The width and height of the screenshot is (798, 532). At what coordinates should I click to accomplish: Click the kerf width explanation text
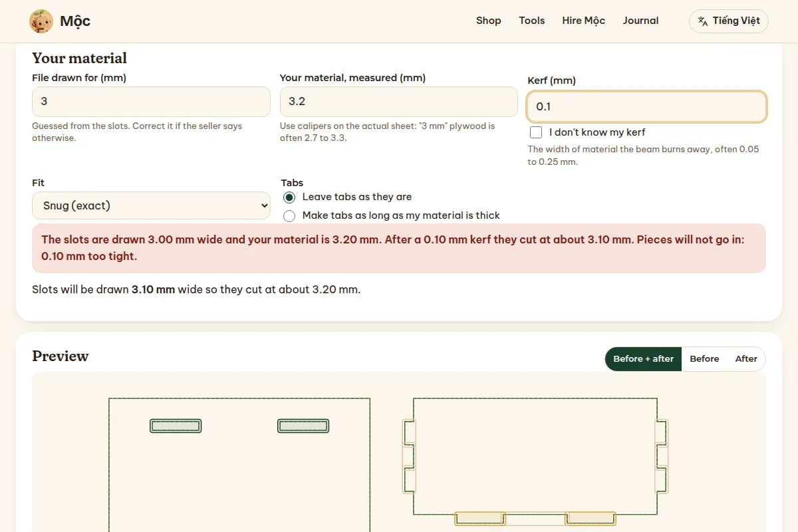[x=643, y=156]
